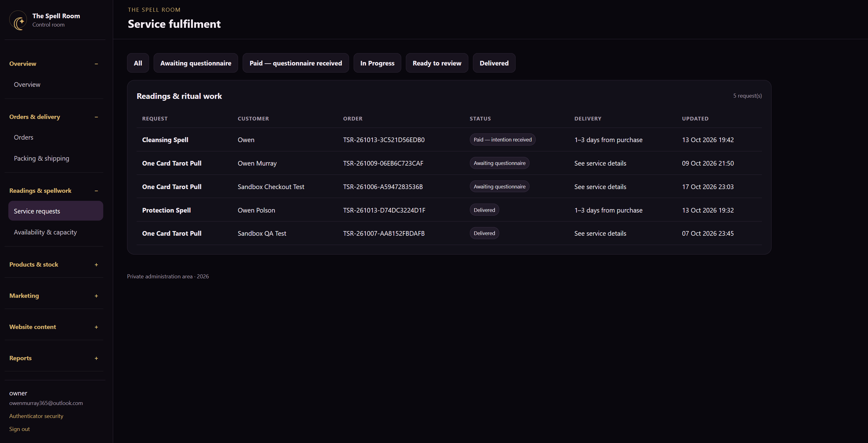
Task: Click order TSR-261007-AA8152FBDAFB
Action: click(x=384, y=233)
